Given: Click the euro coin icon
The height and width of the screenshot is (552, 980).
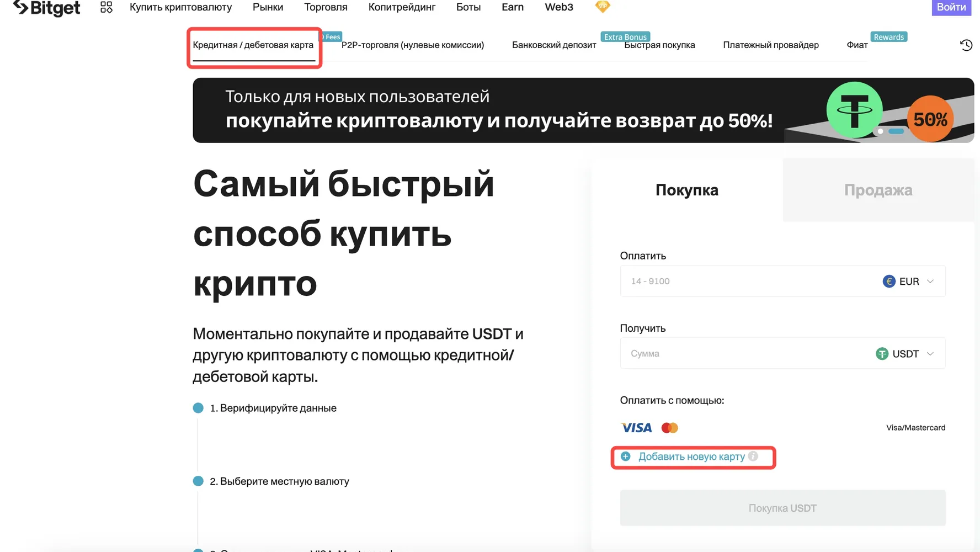Looking at the screenshot, I should [890, 281].
